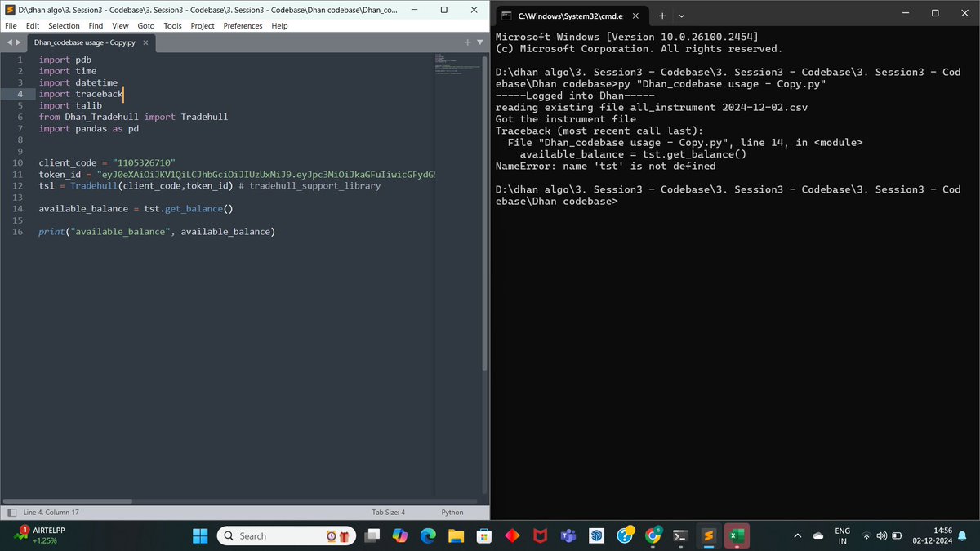
Task: Open the terminal tab dropdown chevron
Action: [x=682, y=15]
